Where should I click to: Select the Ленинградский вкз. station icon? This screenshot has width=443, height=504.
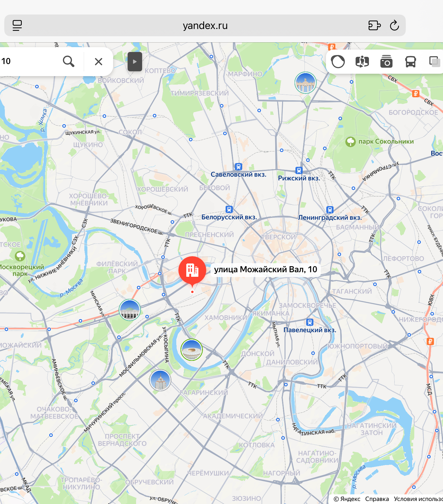[330, 209]
